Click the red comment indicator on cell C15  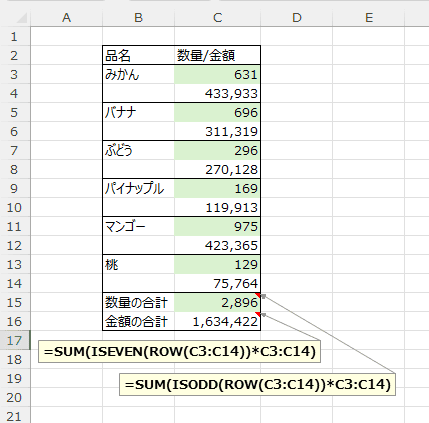pyautogui.click(x=258, y=295)
